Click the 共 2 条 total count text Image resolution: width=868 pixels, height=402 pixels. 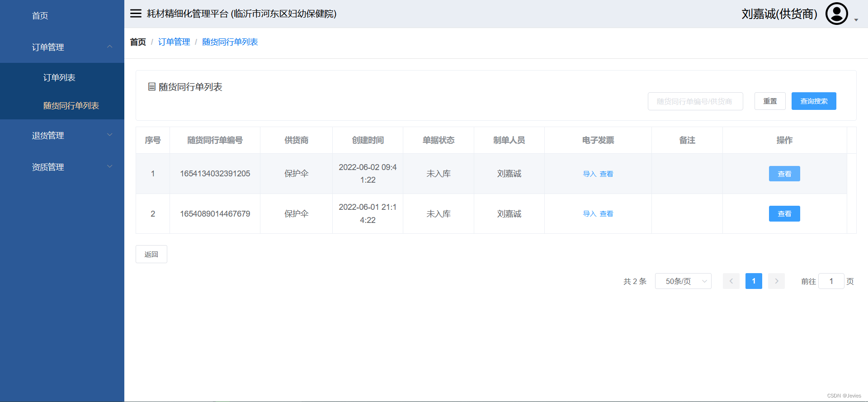pos(635,281)
